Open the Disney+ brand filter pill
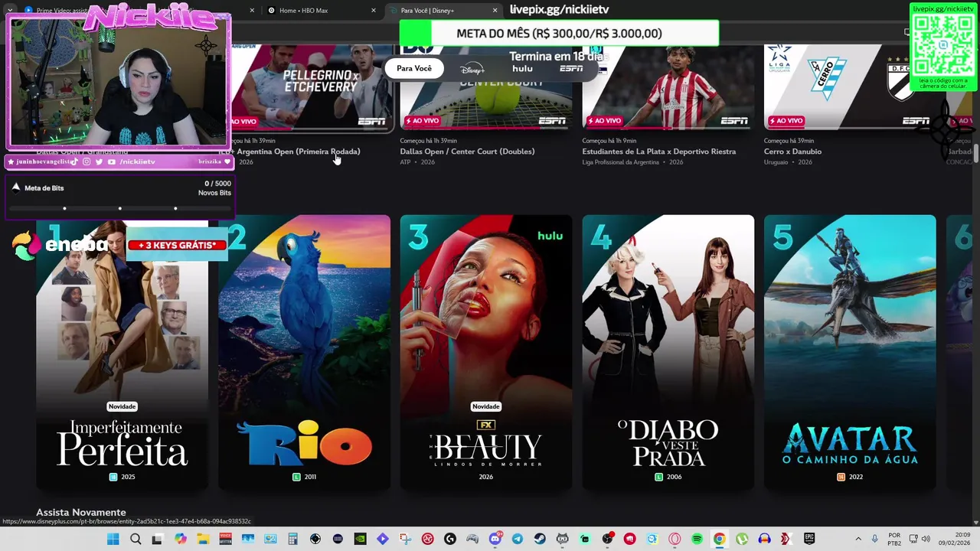This screenshot has width=980, height=551. tap(472, 69)
